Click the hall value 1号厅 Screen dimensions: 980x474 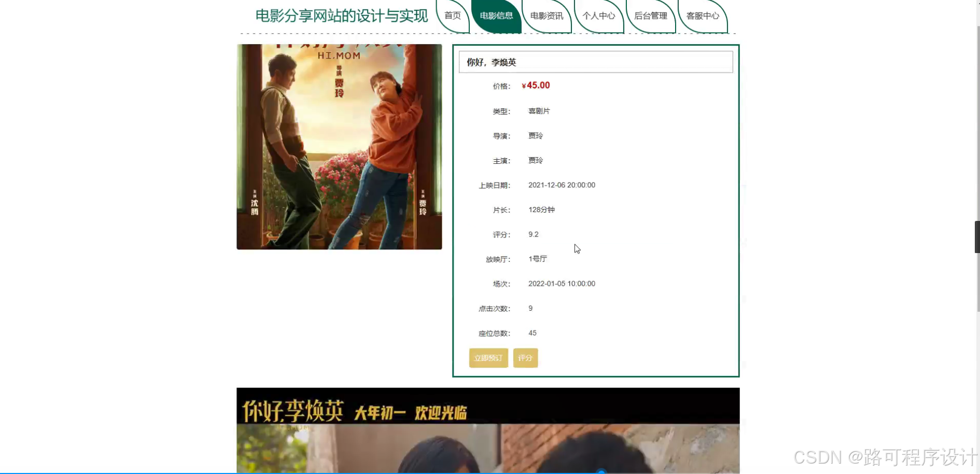tap(538, 259)
